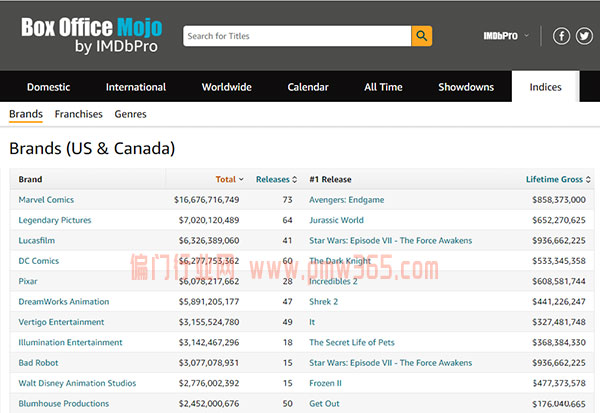Open the Get Out release link
The height and width of the screenshot is (413, 600).
click(x=324, y=403)
